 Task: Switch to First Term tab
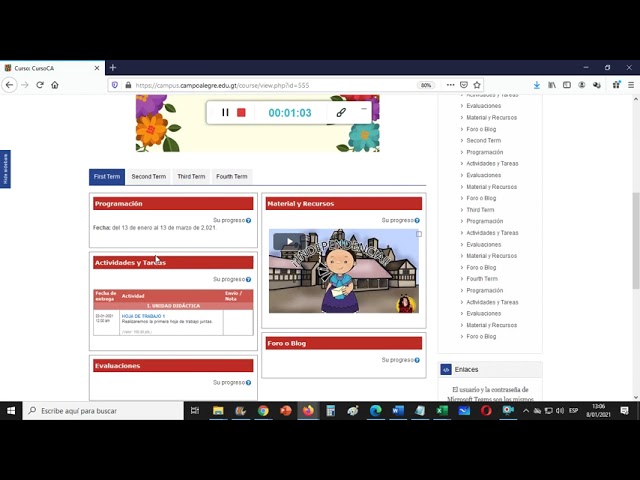[107, 177]
